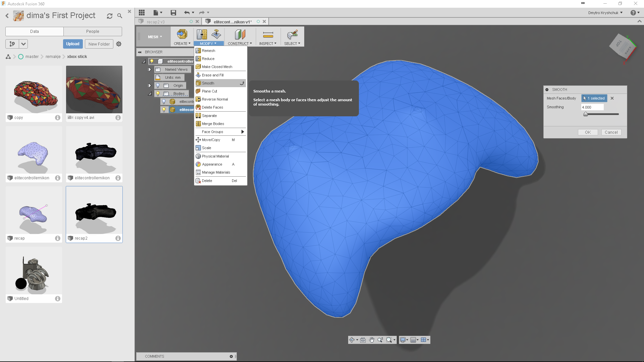Click the ViewCube in the viewport corner

tap(622, 48)
